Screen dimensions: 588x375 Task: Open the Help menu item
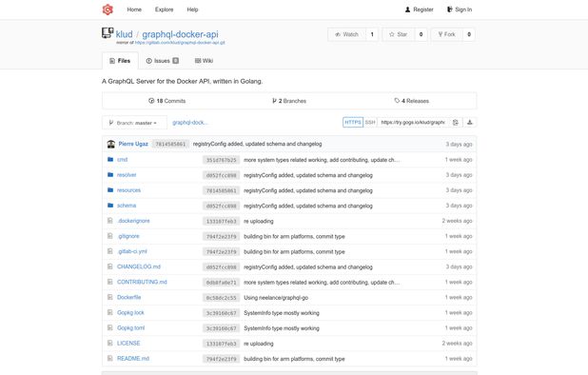(192, 10)
